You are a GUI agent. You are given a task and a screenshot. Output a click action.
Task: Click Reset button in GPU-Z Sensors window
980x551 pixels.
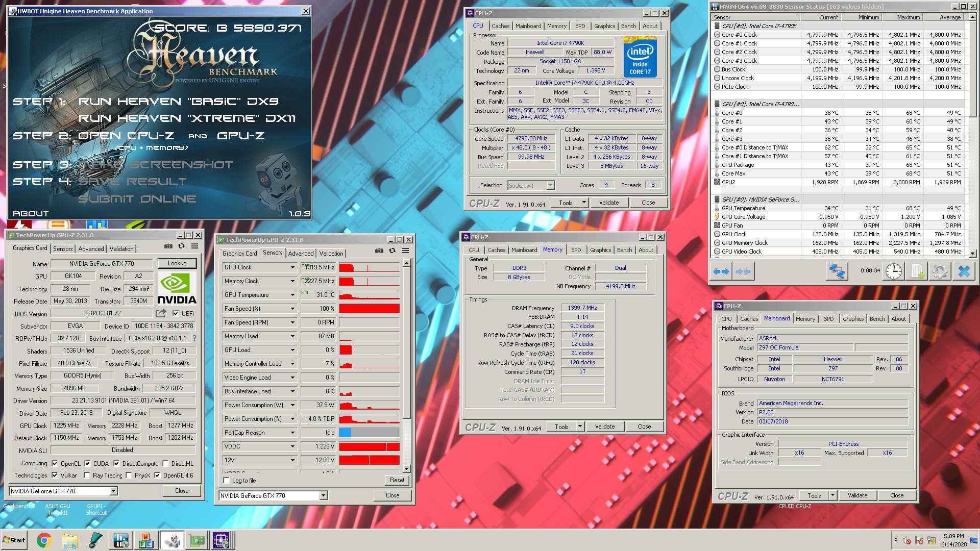(397, 480)
